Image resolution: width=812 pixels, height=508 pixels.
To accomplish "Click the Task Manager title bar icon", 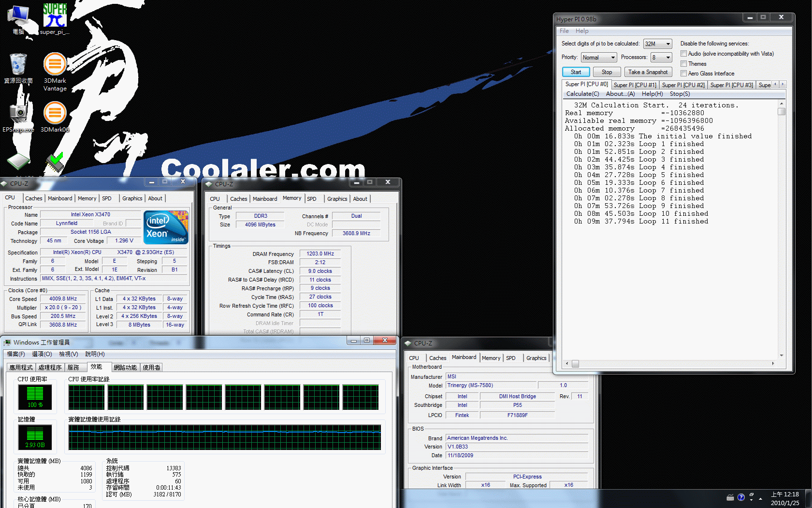I will 7,343.
